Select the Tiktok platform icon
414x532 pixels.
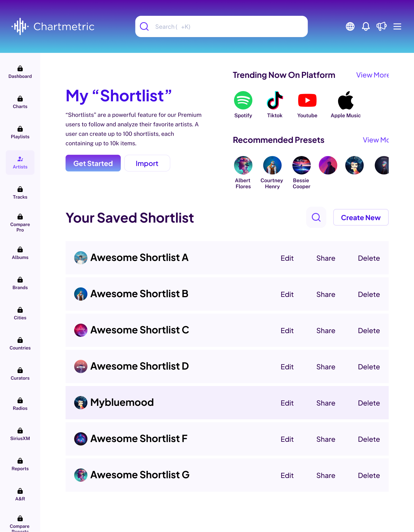point(275,101)
